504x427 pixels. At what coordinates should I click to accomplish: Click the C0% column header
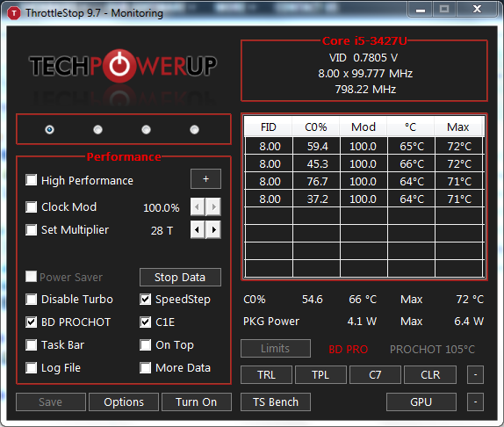point(315,127)
